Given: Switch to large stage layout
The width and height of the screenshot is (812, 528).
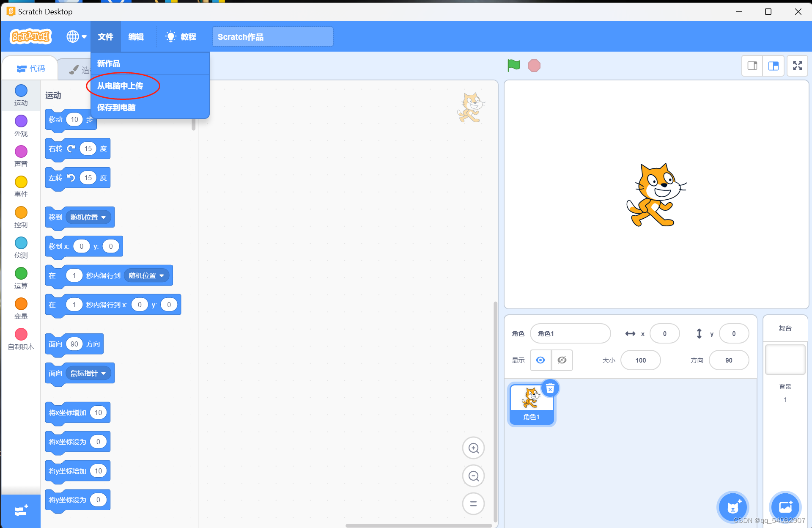Looking at the screenshot, I should pyautogui.click(x=774, y=66).
